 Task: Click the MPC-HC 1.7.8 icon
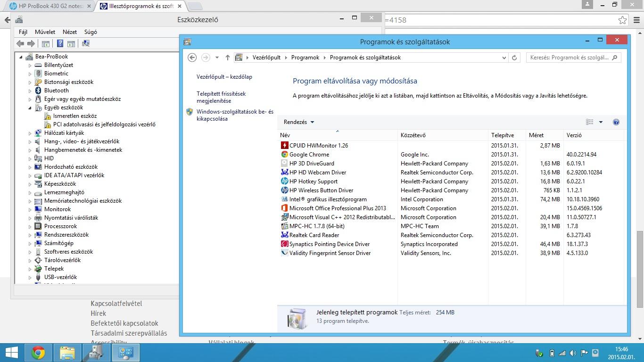[x=284, y=226]
